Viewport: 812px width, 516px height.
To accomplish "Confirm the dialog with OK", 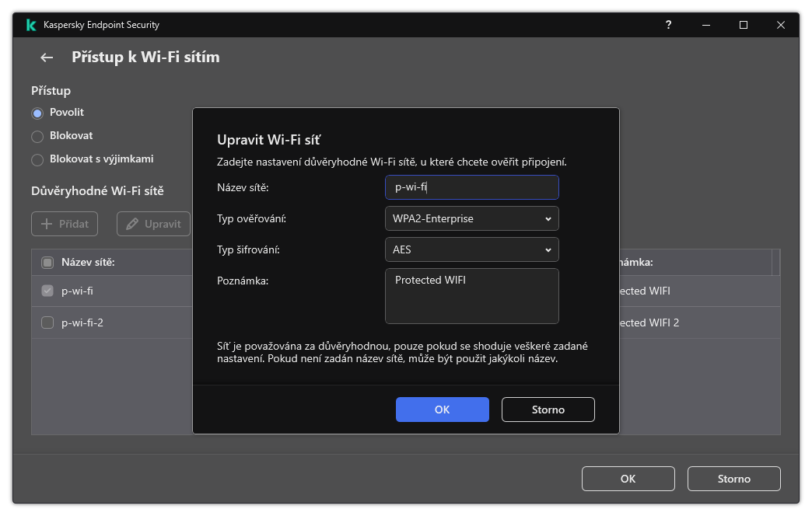I will [x=442, y=410].
